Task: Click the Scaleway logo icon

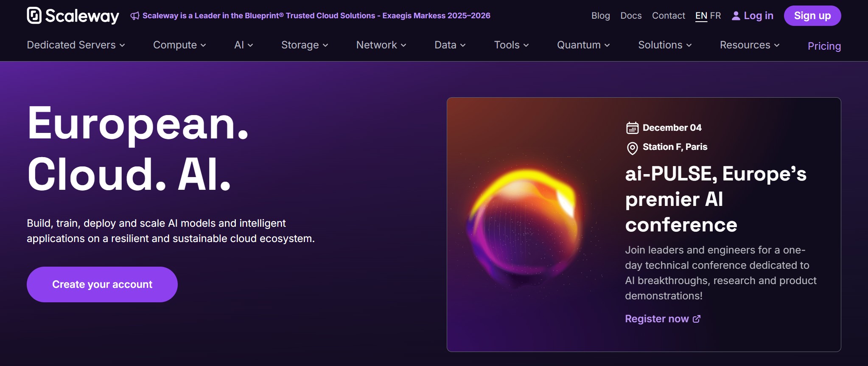Action: click(34, 16)
